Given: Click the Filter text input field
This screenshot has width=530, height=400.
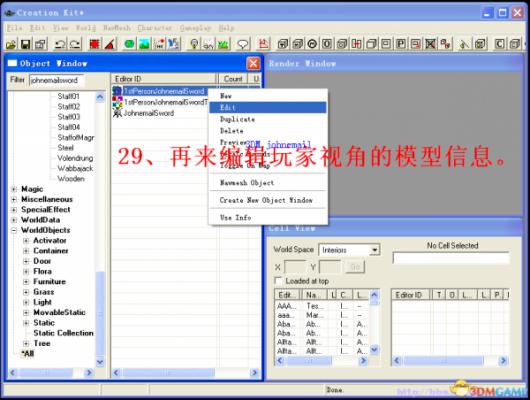Looking at the screenshot, I should coord(56,80).
